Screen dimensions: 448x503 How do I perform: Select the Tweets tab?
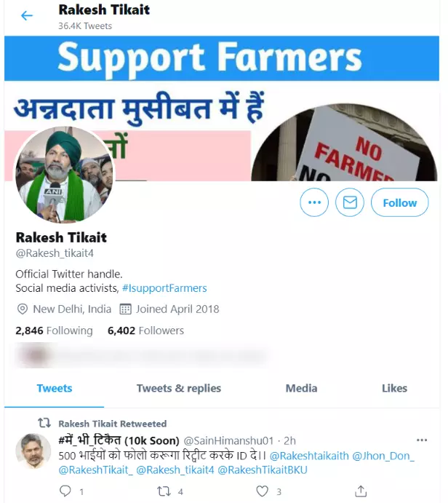click(x=54, y=389)
